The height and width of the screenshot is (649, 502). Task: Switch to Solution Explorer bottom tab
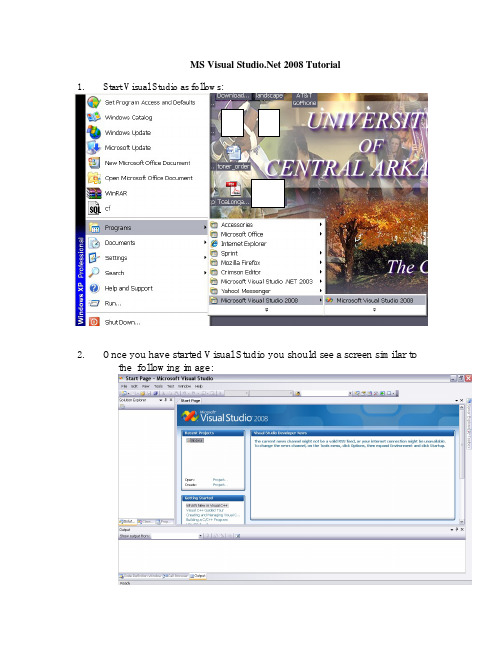tap(127, 522)
